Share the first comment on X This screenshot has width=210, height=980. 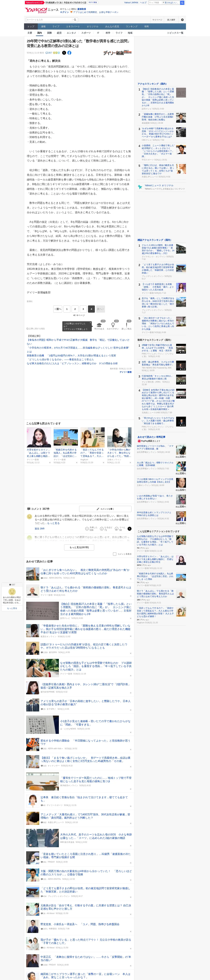click(x=130, y=529)
